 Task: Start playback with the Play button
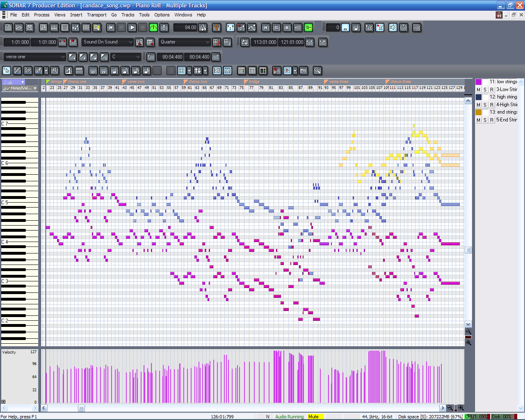pyautogui.click(x=132, y=27)
